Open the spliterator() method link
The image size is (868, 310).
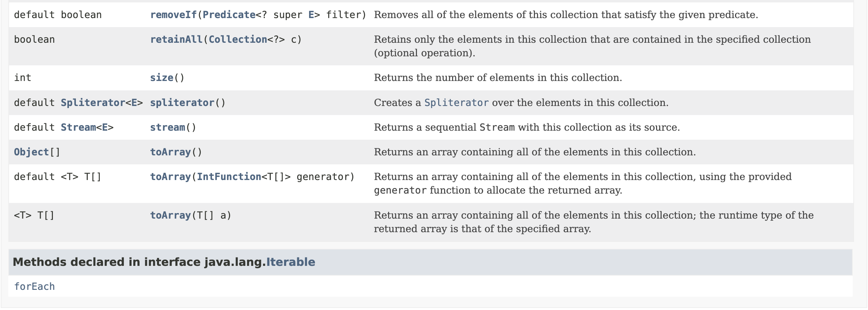click(182, 103)
